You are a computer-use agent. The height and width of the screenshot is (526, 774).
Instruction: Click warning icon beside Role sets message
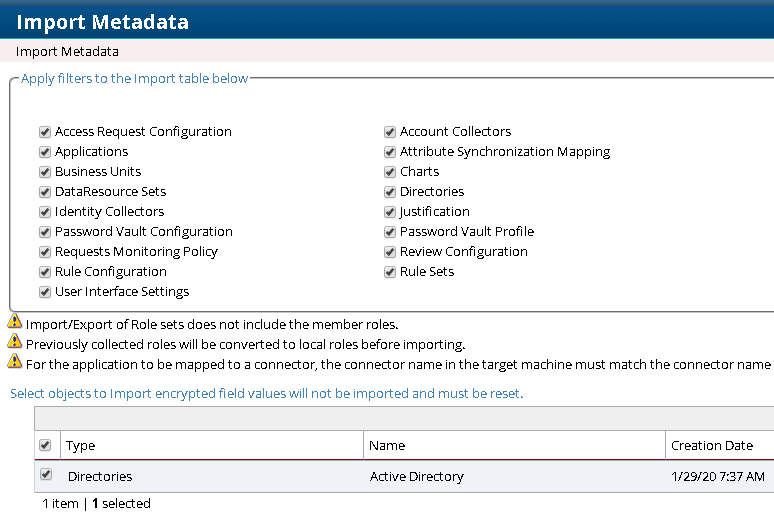(15, 322)
